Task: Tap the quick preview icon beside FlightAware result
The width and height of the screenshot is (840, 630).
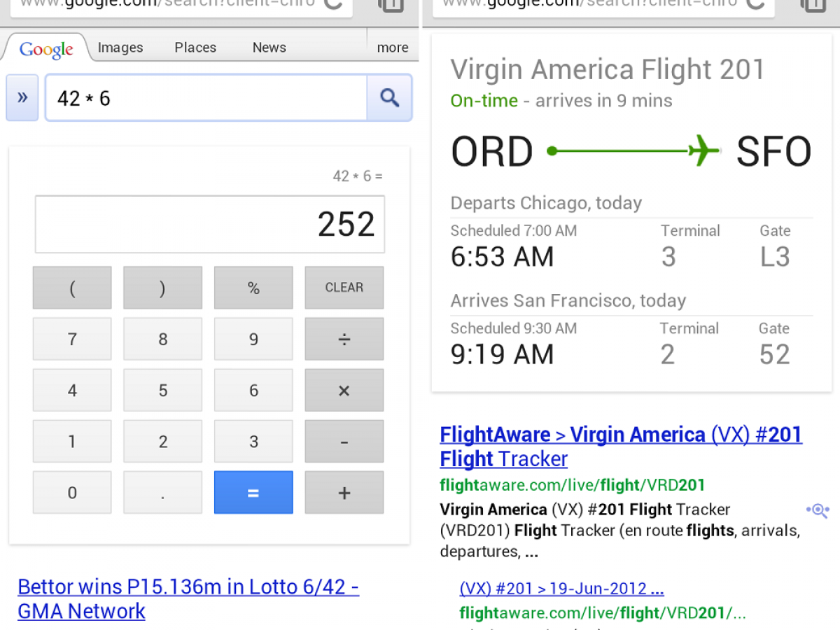Action: pyautogui.click(x=817, y=510)
